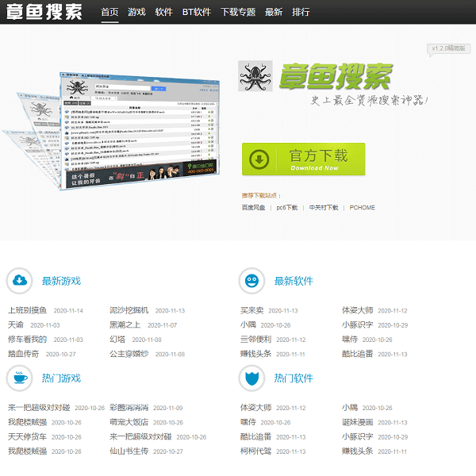The image size is (476, 476).
Task: Open 小豚识字 in the 热门软件 list
Action: 358,437
